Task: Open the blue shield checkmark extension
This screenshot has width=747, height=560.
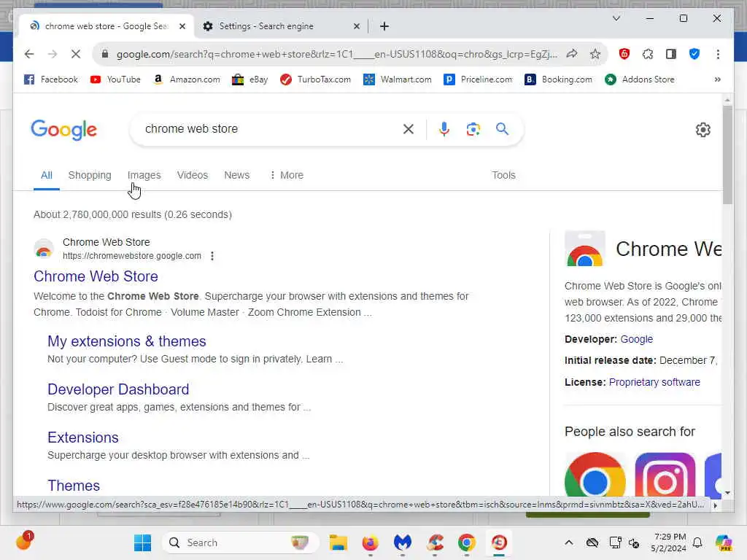Action: (x=694, y=54)
